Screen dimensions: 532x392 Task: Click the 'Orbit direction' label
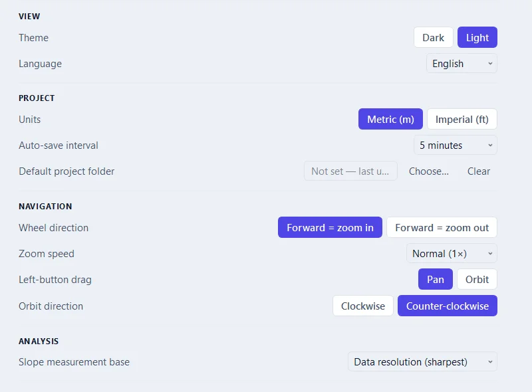pos(51,306)
